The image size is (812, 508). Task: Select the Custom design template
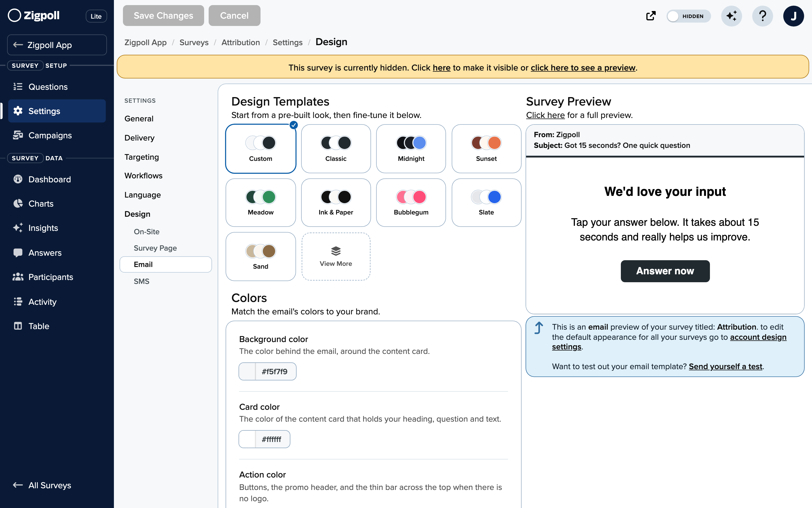[261, 148]
